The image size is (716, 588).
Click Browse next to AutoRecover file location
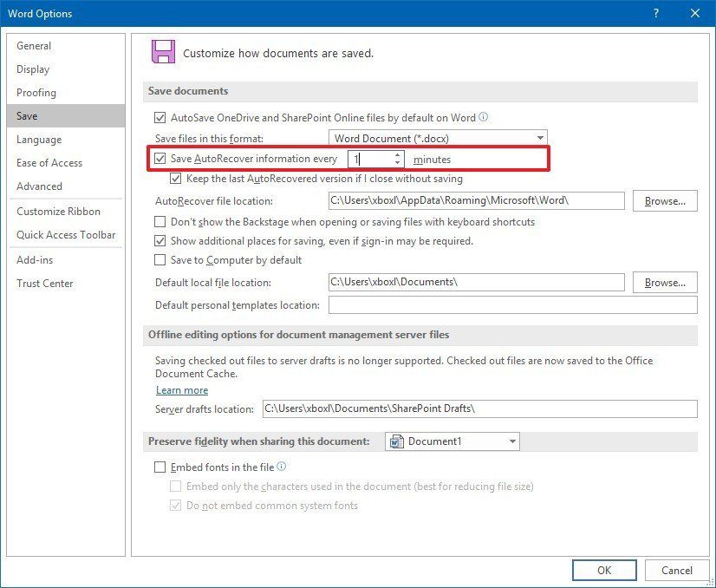664,200
